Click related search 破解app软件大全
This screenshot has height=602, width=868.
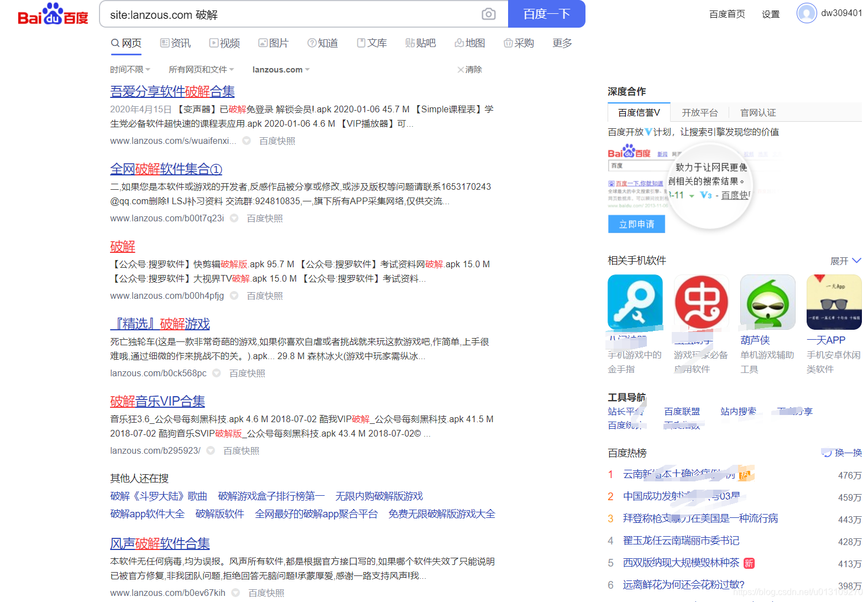coord(148,514)
